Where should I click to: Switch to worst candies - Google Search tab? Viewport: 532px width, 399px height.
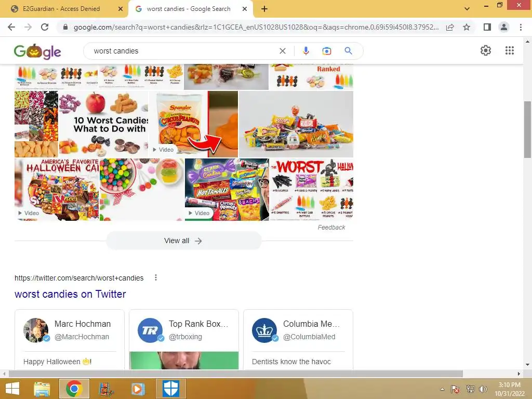pos(188,9)
